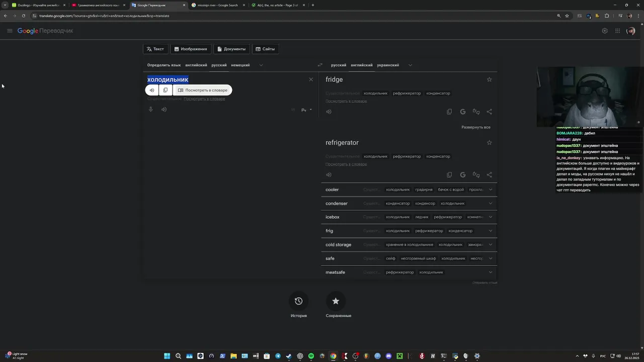The width and height of the screenshot is (644, 362).
Task: Open the Windows Start menu
Action: tap(167, 356)
